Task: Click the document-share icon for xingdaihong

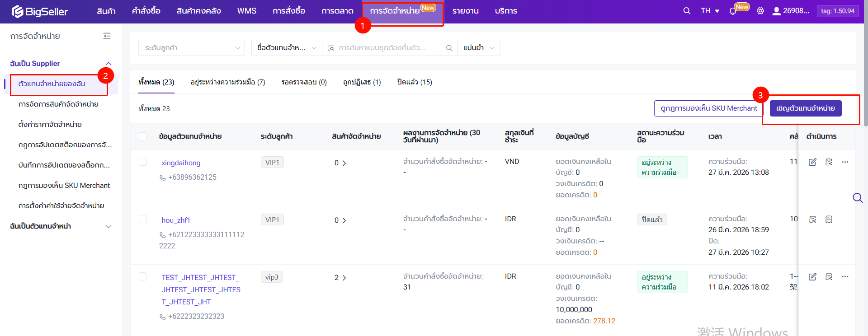Action: (829, 162)
